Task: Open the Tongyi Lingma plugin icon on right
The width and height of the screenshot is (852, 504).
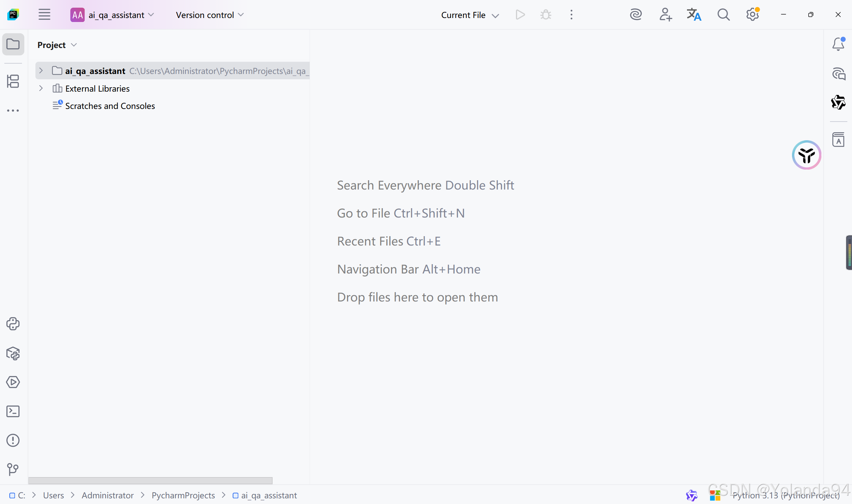Action: [x=838, y=103]
